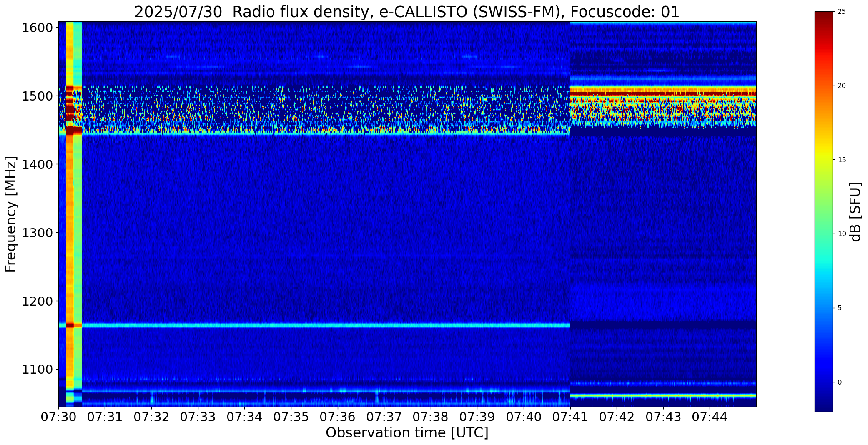Click the 07:37 time tick label

(384, 417)
